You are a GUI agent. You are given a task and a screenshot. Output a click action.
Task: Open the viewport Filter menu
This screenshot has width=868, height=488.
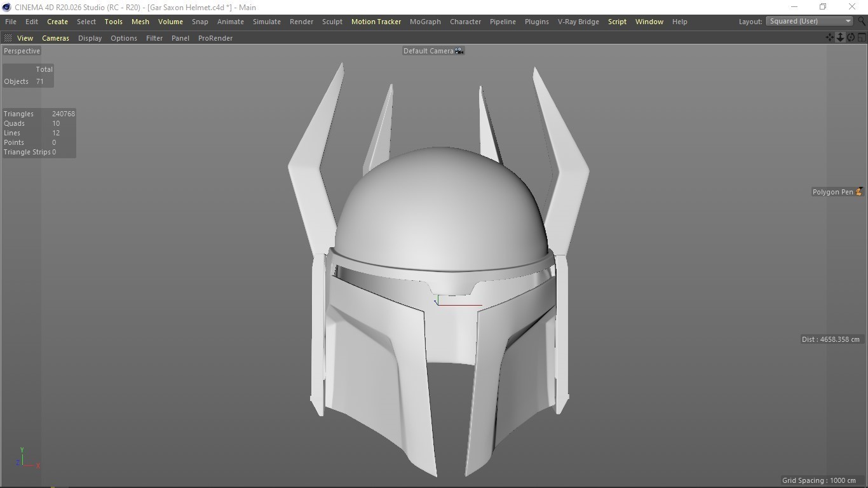point(154,38)
